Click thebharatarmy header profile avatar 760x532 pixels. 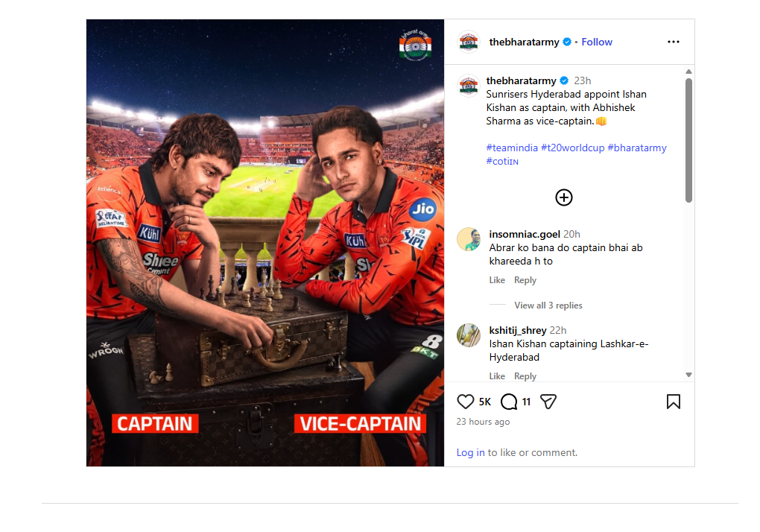[x=469, y=42]
